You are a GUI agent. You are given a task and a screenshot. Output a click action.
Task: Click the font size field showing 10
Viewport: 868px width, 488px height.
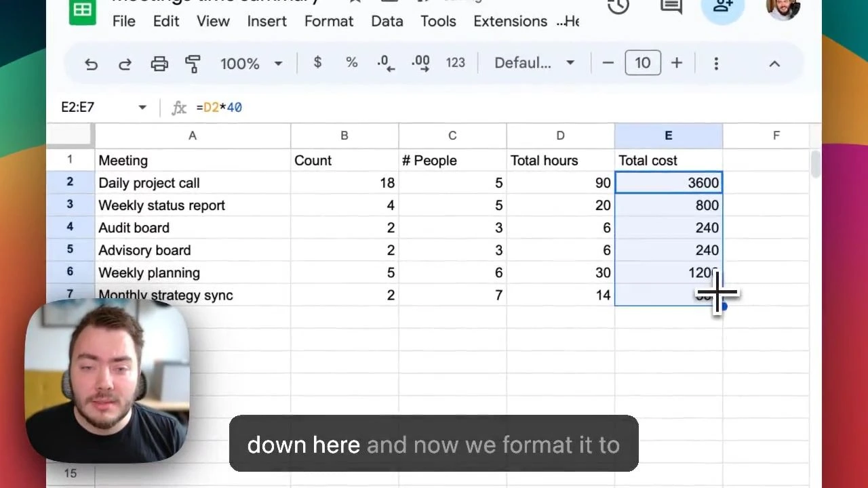click(x=642, y=63)
